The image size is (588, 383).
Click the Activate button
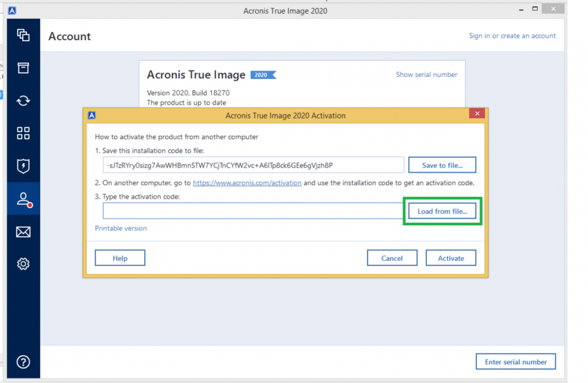451,258
